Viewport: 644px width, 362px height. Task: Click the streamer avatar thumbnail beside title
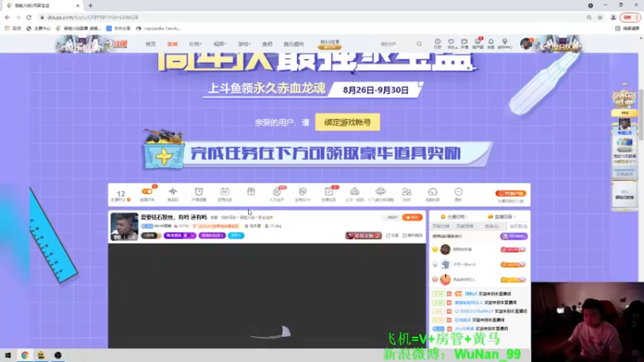click(x=125, y=226)
